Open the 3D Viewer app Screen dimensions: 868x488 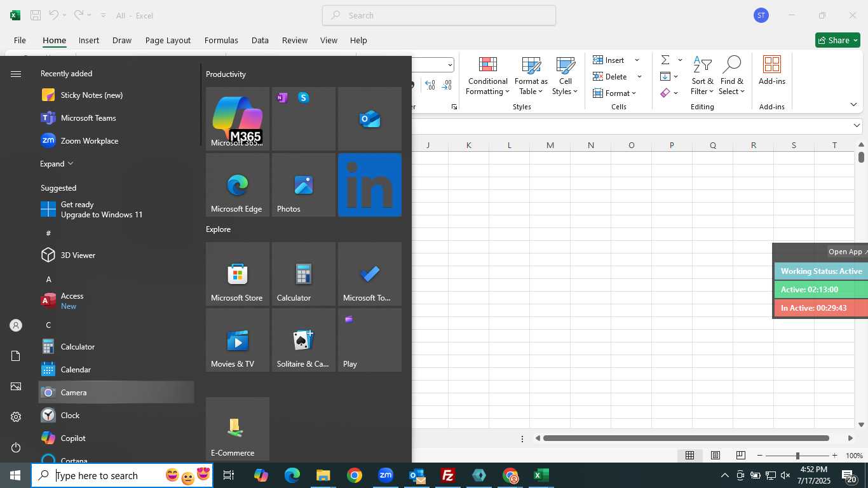coord(116,255)
